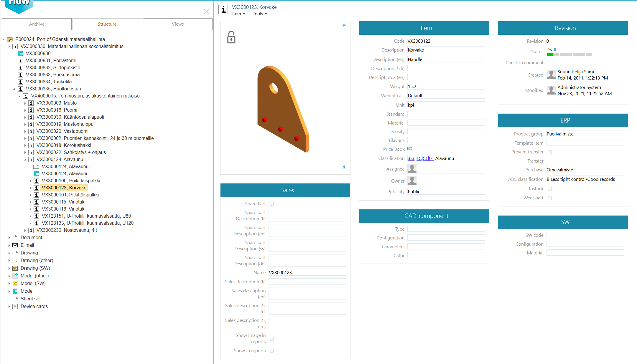Open the 3Srj|TC|CT|01 classification link
637x364 pixels.
[421, 158]
